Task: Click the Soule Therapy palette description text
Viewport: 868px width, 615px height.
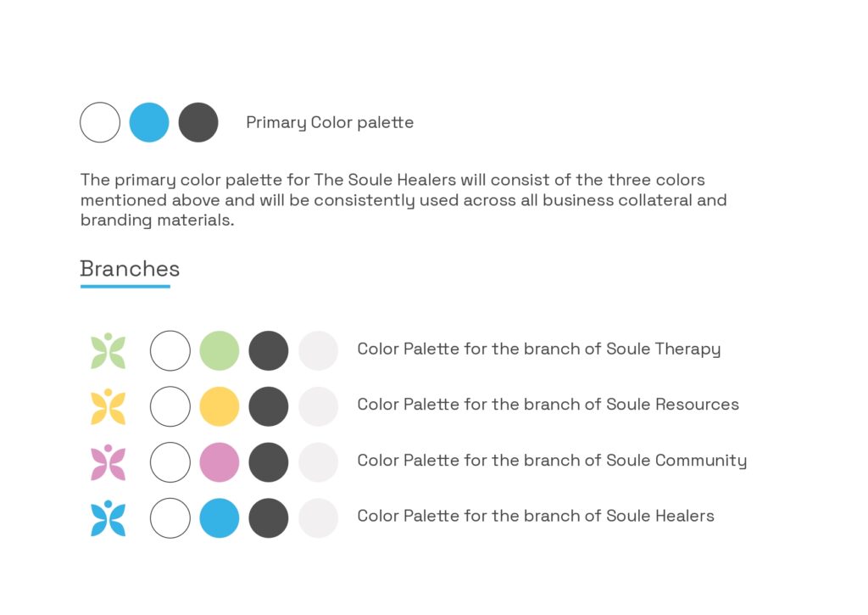Action: coord(538,349)
